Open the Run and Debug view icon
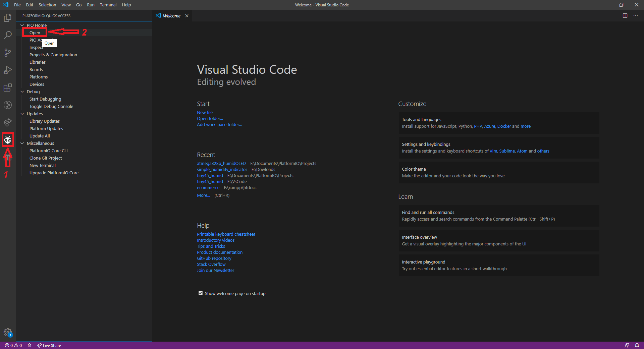This screenshot has height=349, width=644. point(8,70)
